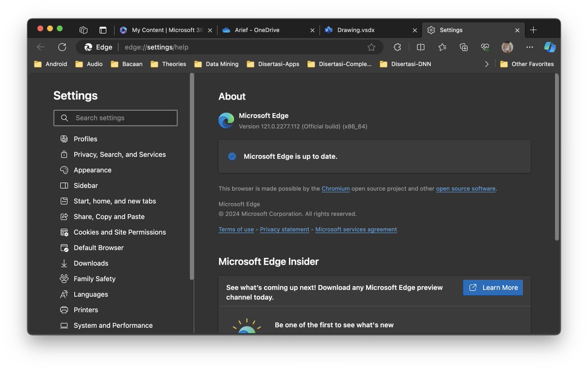Open Cookies and Site Permissions
Viewport: 588px width, 371px height.
[113, 232]
